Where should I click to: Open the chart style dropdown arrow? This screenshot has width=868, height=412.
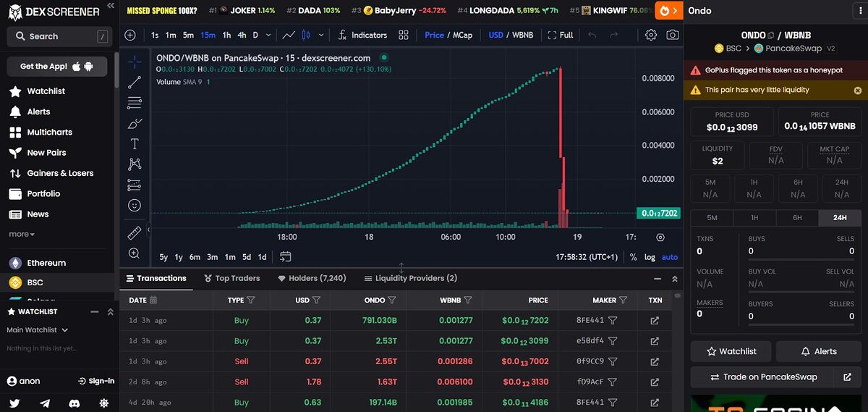point(321,35)
